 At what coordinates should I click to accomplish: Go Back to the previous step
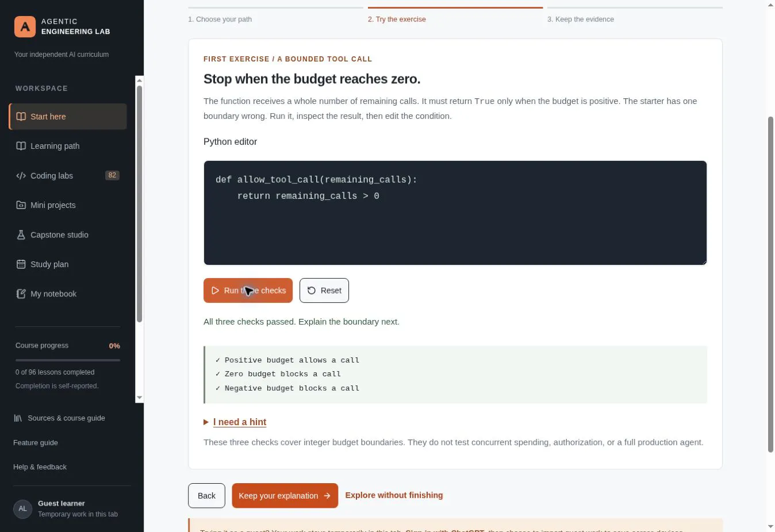coord(206,496)
